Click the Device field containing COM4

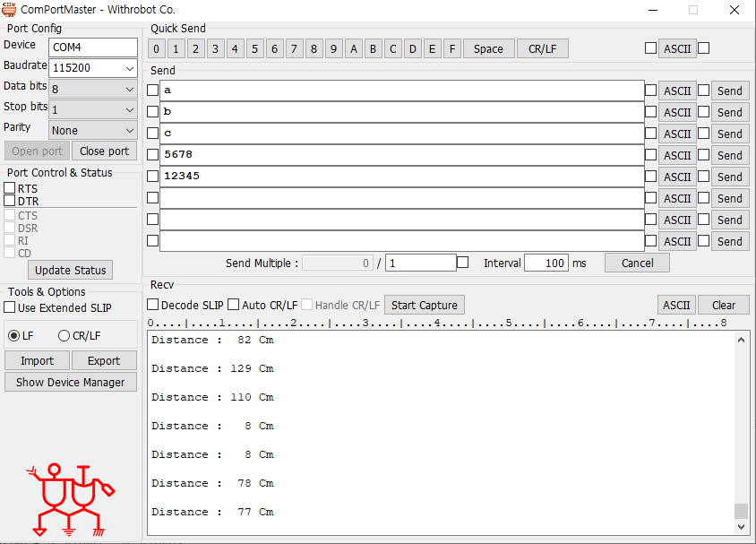pos(93,47)
